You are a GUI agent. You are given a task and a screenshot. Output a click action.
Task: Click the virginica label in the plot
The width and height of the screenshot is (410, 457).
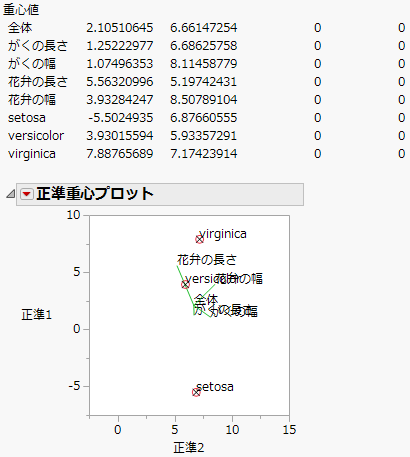point(223,234)
